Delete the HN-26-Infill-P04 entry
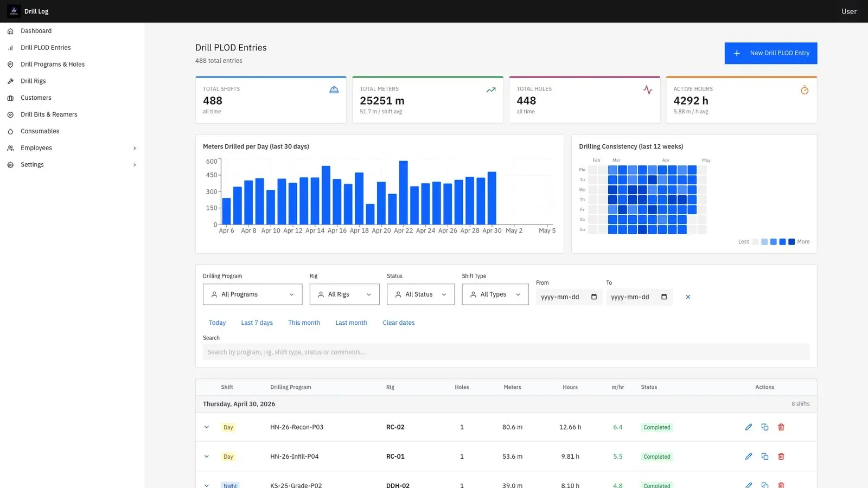This screenshot has height=488, width=868. 781,457
